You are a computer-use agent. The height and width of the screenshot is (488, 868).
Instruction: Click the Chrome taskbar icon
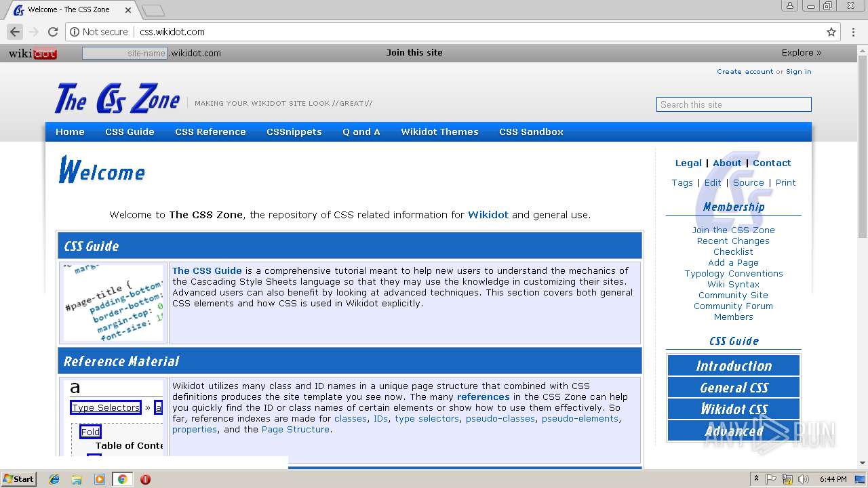click(122, 479)
